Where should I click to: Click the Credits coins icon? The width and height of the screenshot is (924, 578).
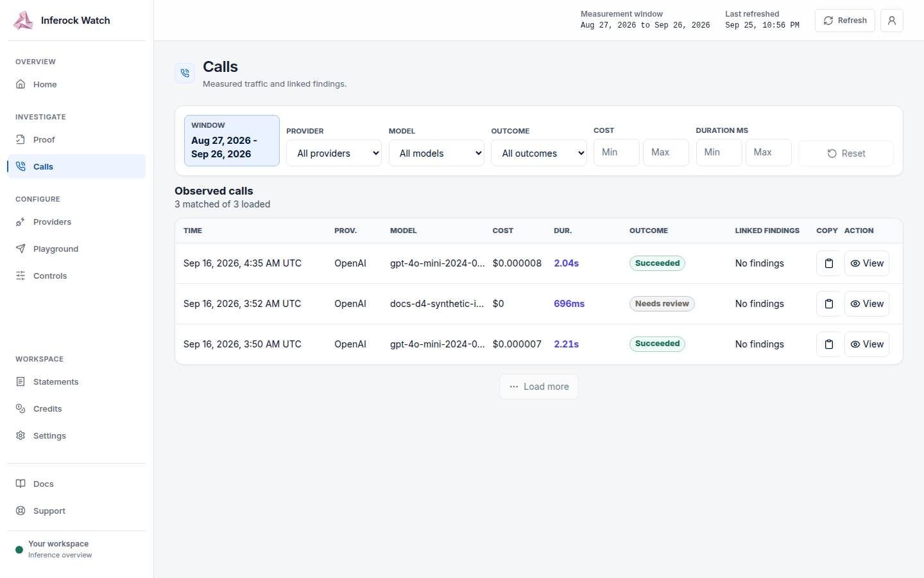[x=21, y=408]
